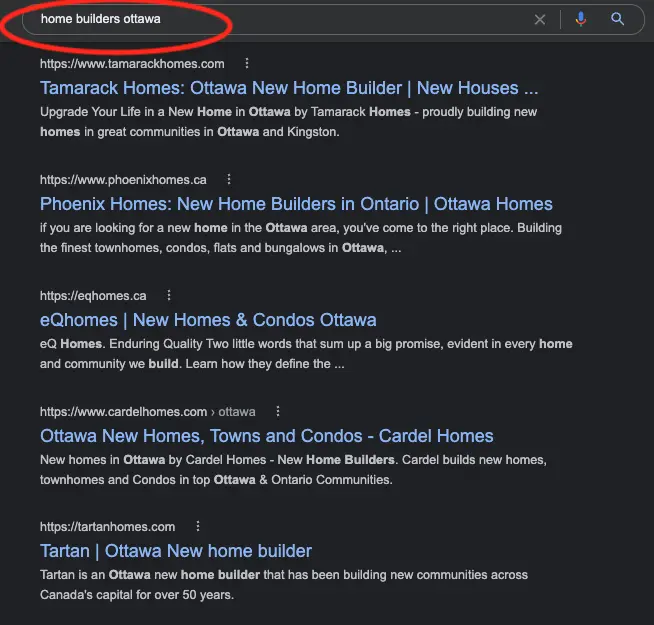
Task: Open three-dot menu beside eqhomes.ca
Action: (x=169, y=296)
